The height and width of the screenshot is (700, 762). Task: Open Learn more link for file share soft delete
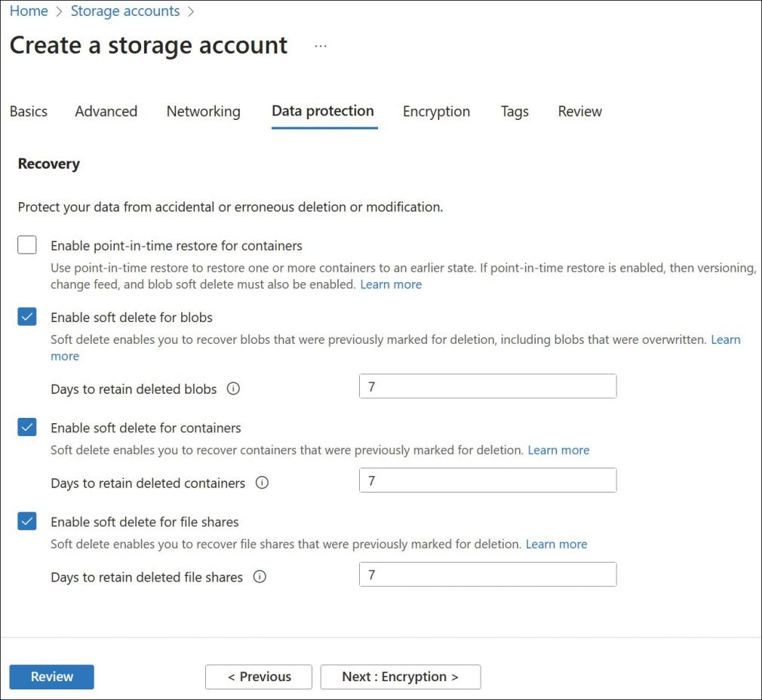point(557,544)
